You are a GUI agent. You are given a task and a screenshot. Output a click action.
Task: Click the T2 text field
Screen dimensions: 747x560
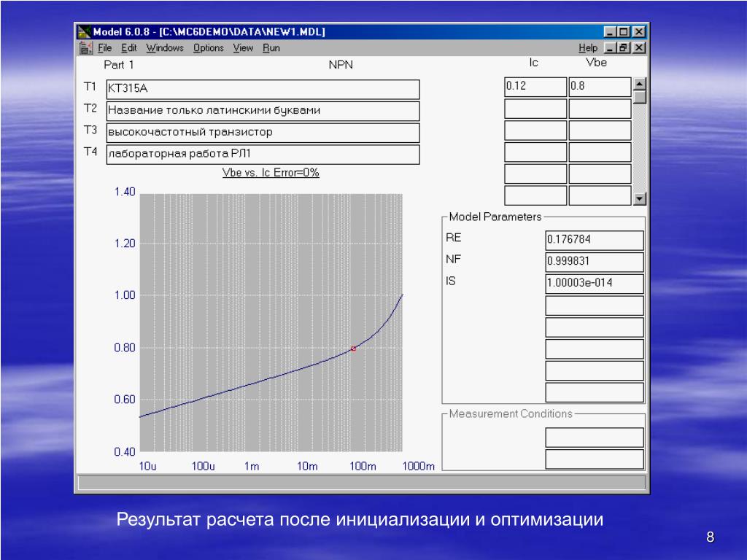263,111
